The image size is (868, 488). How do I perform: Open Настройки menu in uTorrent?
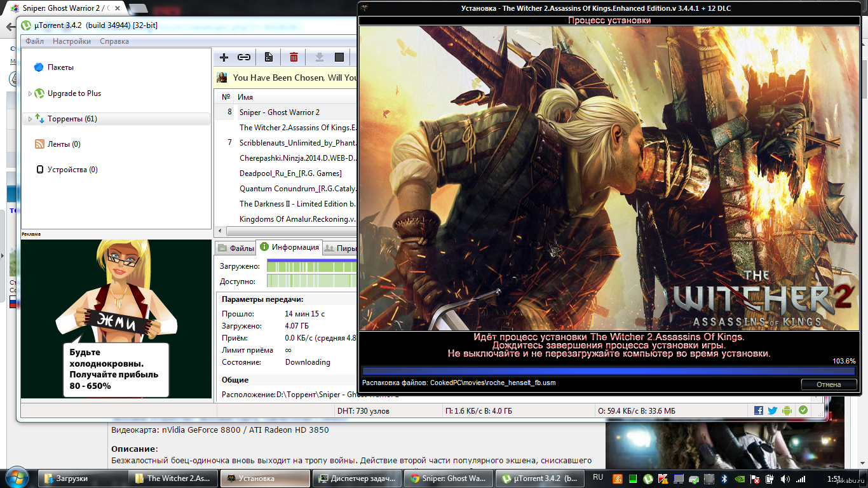(x=71, y=41)
